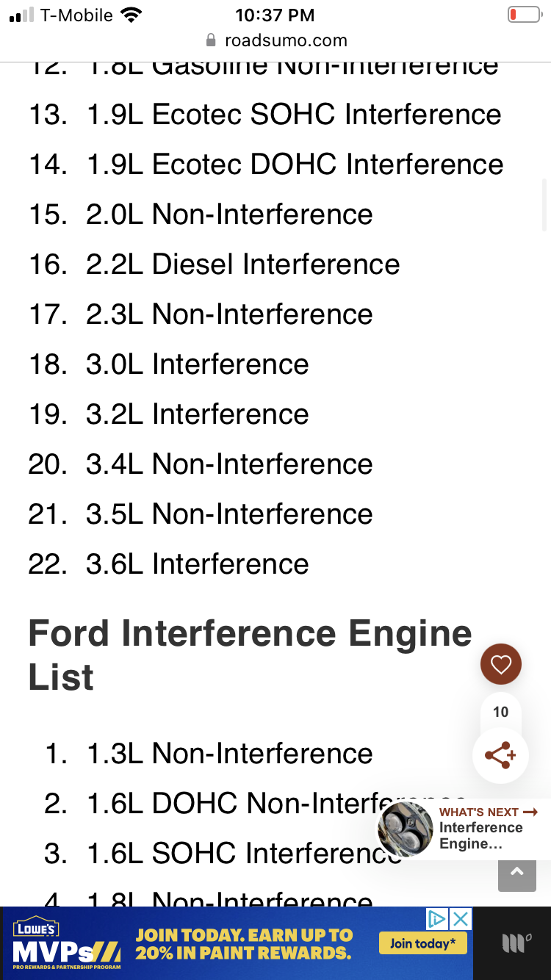This screenshot has height=980, width=551.
Task: Tap roadsumo.com in the address bar
Action: click(288, 41)
